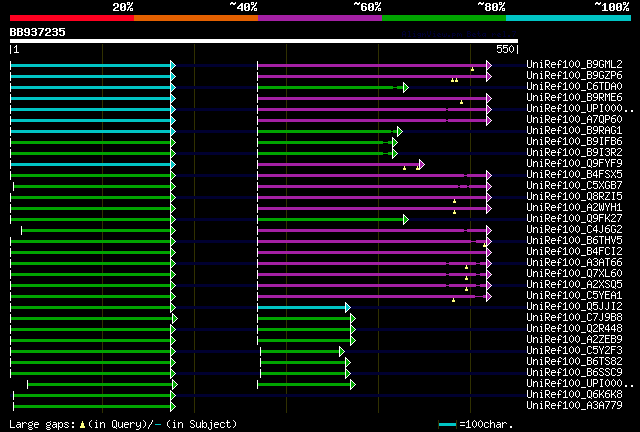Select the UniRef100_C5Y2F3 label

[x=574, y=351]
